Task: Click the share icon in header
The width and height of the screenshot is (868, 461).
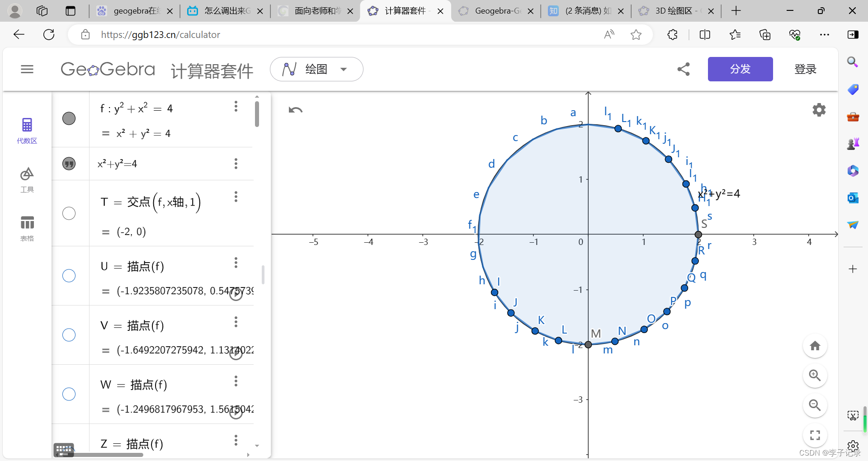Action: [x=684, y=69]
